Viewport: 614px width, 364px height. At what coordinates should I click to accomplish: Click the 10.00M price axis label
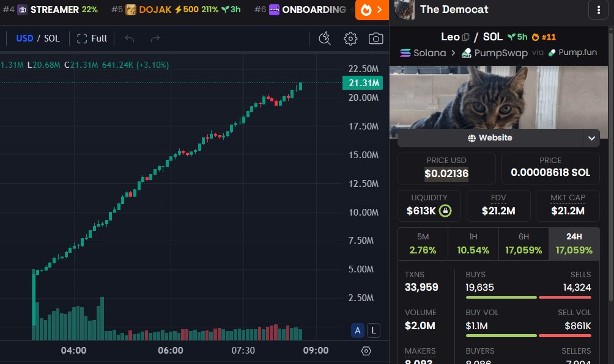click(x=363, y=213)
